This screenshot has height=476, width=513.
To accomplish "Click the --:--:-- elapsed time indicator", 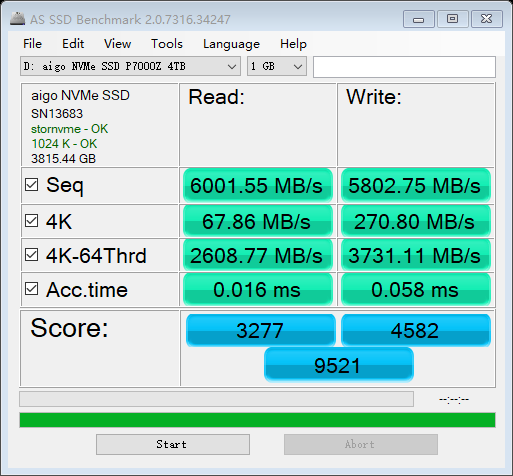I will point(454,399).
